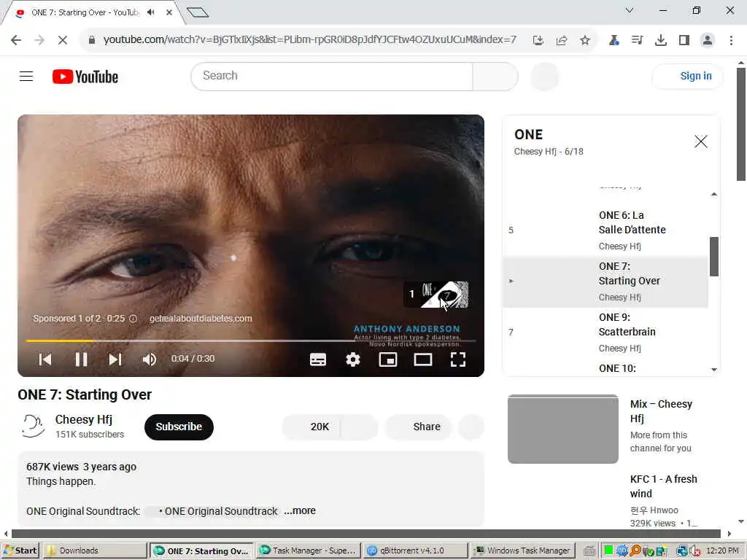Viewport: 747px width, 560px height.
Task: Open the video player settings gear
Action: (x=353, y=359)
